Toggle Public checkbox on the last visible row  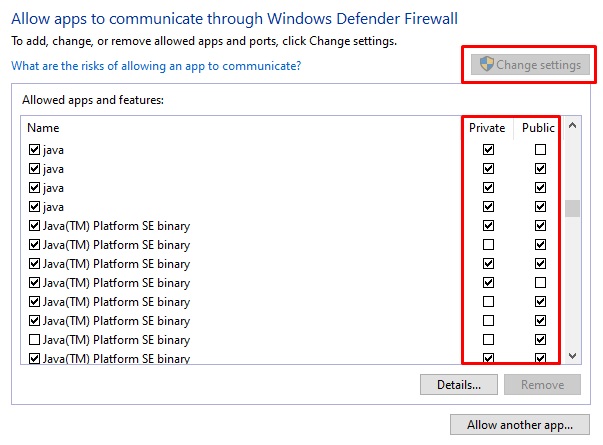pos(540,358)
